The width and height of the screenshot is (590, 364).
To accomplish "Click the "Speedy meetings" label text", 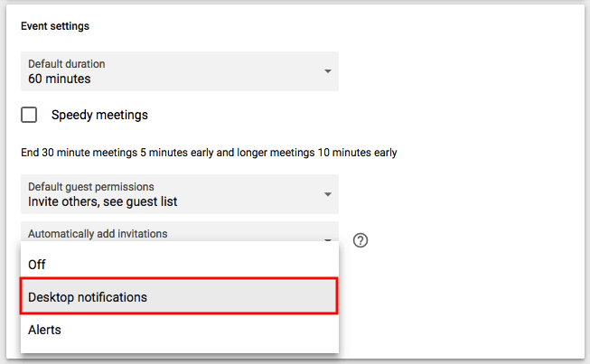I will (99, 115).
